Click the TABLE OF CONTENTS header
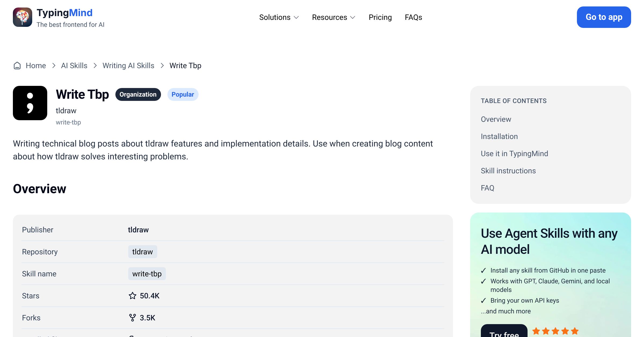The width and height of the screenshot is (644, 337). pos(514,101)
